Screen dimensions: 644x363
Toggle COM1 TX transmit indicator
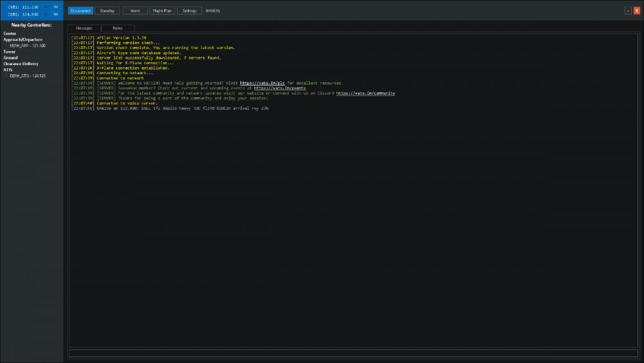tap(46, 7)
